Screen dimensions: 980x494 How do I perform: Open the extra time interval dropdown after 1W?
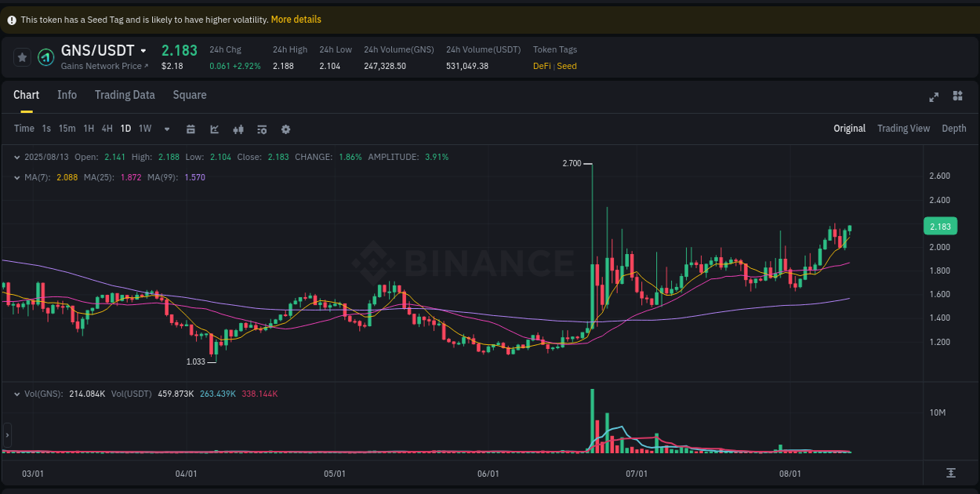(165, 129)
